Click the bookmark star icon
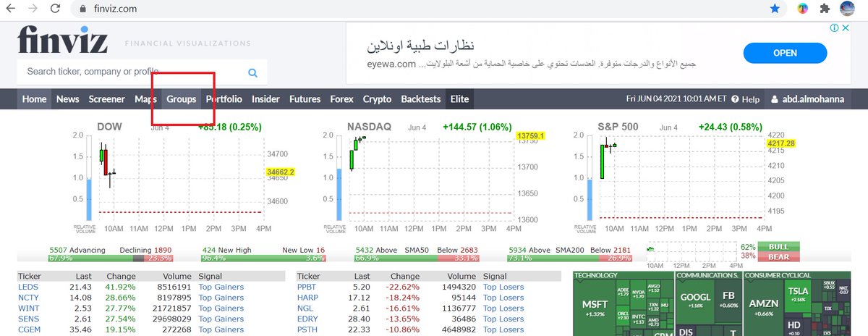Viewport: 868px width, 336px height. 775,9
